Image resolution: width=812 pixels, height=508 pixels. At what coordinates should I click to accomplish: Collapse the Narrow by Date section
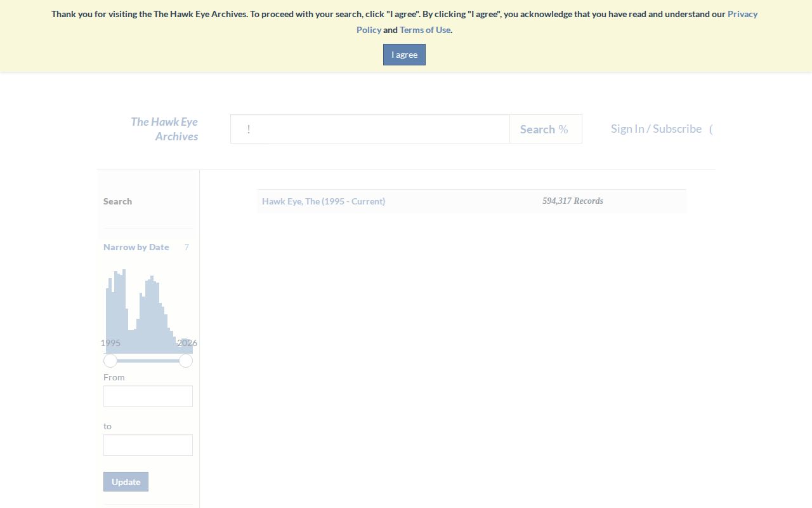(136, 247)
